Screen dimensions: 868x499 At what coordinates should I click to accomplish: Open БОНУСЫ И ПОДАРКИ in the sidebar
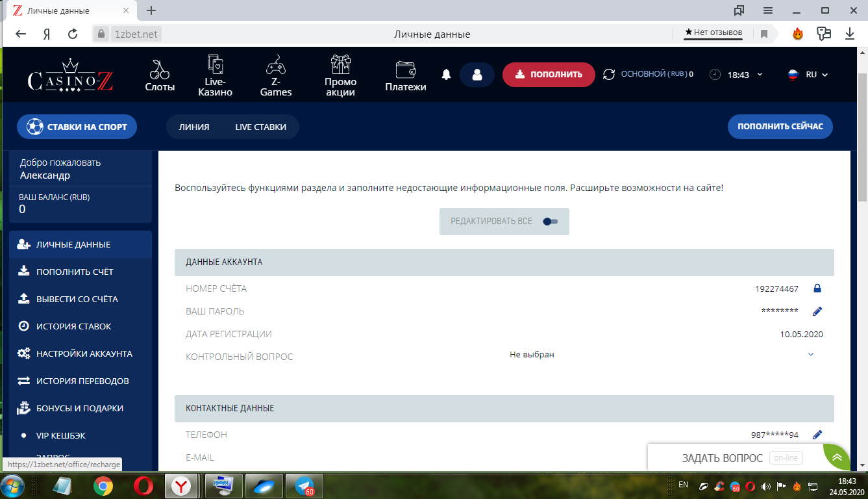pos(81,408)
